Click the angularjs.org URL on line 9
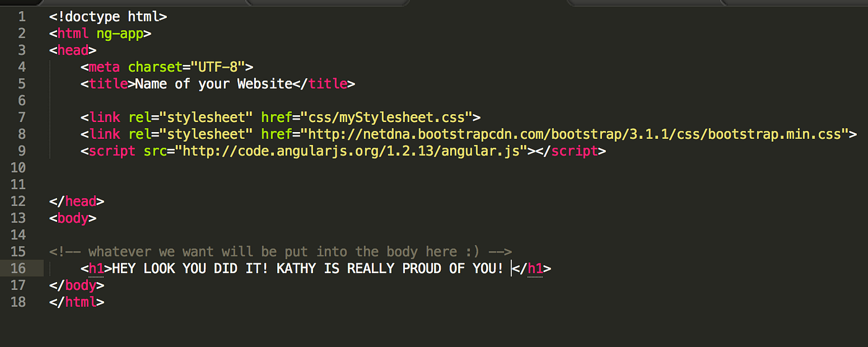This screenshot has height=347, width=868. coord(351,151)
